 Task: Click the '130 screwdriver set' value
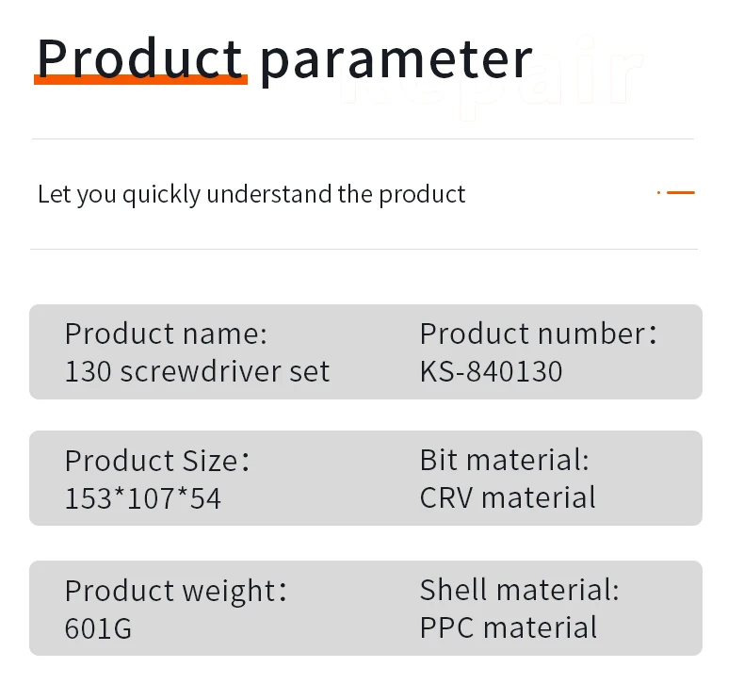pos(197,371)
